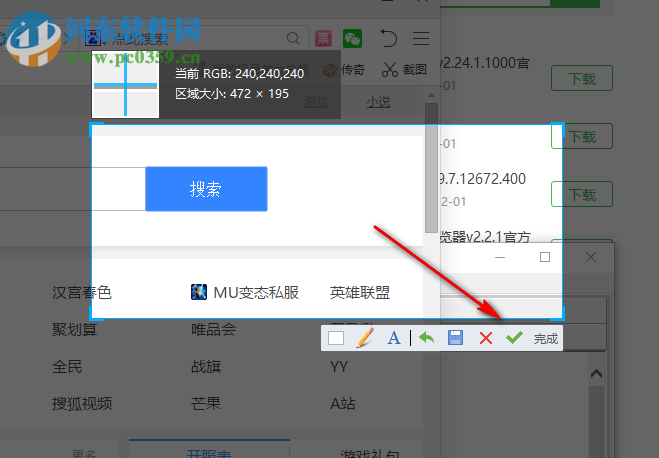
Task: Open the MU变态私服 link
Action: tap(245, 292)
